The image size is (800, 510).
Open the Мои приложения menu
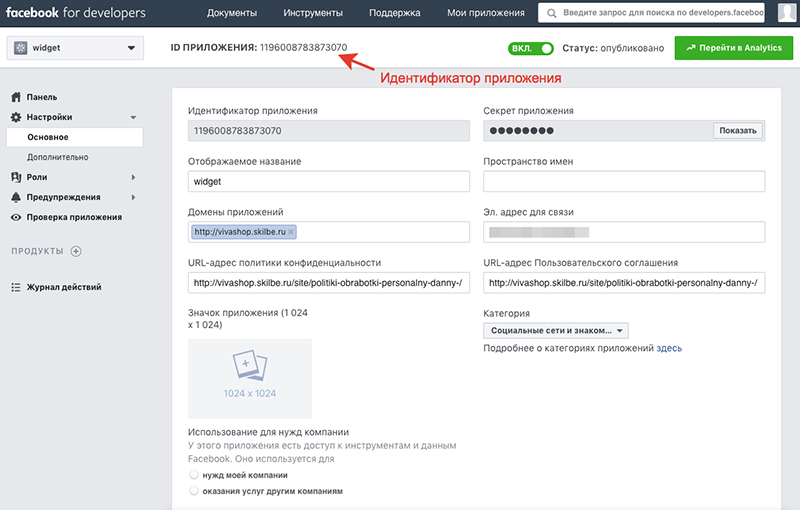click(487, 13)
